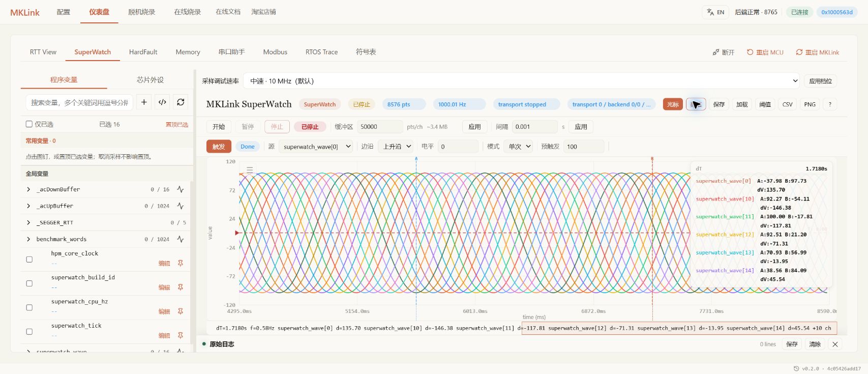Open the 模式 mode dropdown
Screen dimensions: 868x374
point(518,147)
